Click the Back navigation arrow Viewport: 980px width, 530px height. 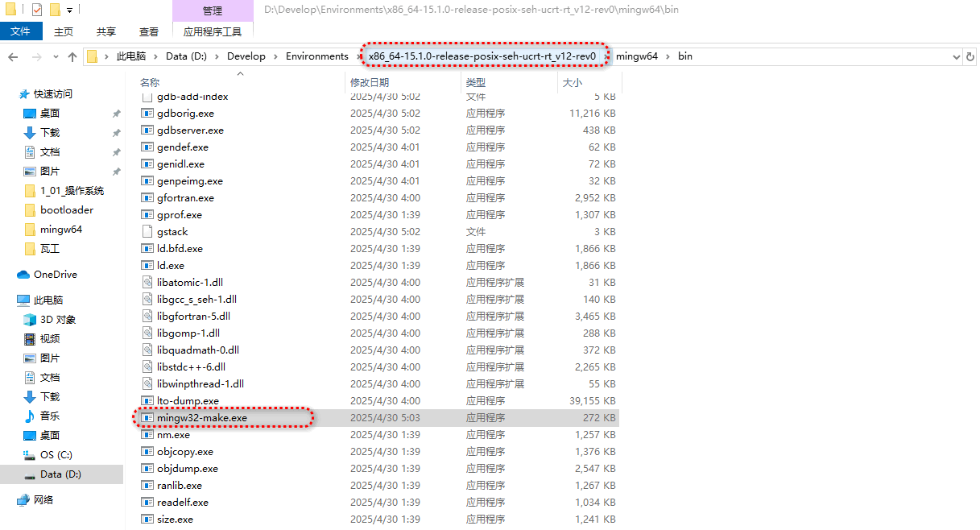[x=13, y=56]
